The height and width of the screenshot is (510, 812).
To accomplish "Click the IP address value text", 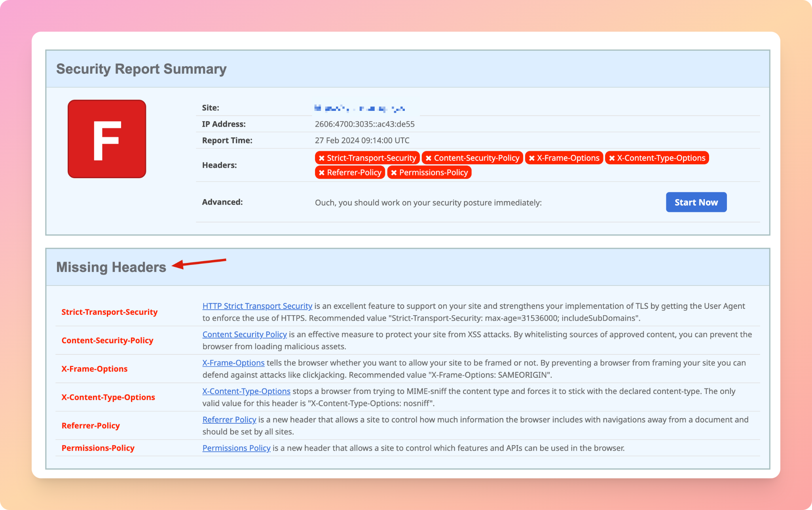I will 364,124.
